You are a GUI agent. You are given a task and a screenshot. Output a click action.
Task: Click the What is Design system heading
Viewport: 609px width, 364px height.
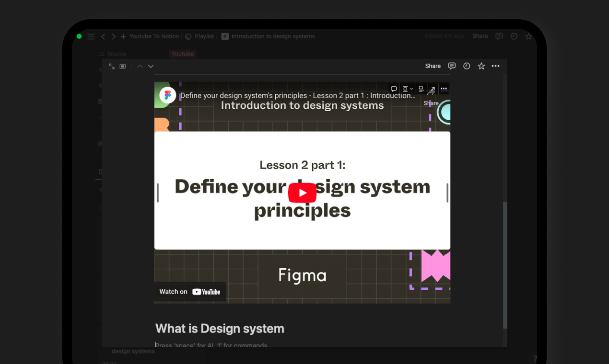[x=220, y=329]
